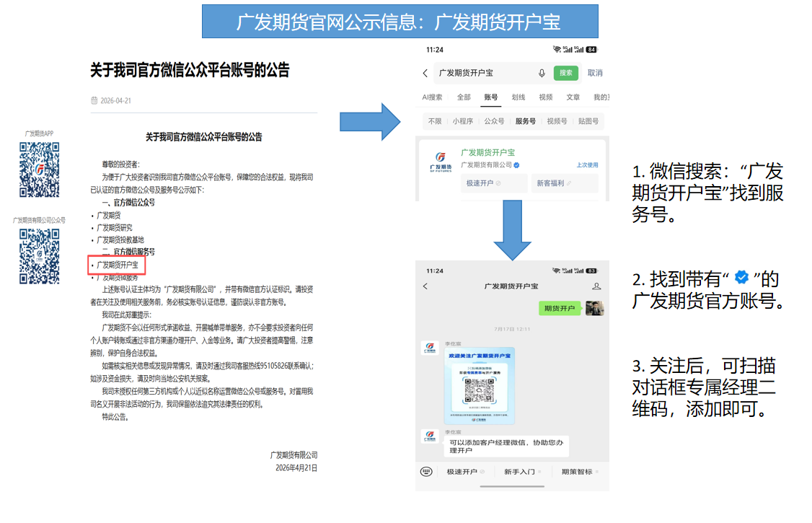Click the blue verified badge beside 广发期货有限公司
Screen dimensions: 812x523
(516, 165)
